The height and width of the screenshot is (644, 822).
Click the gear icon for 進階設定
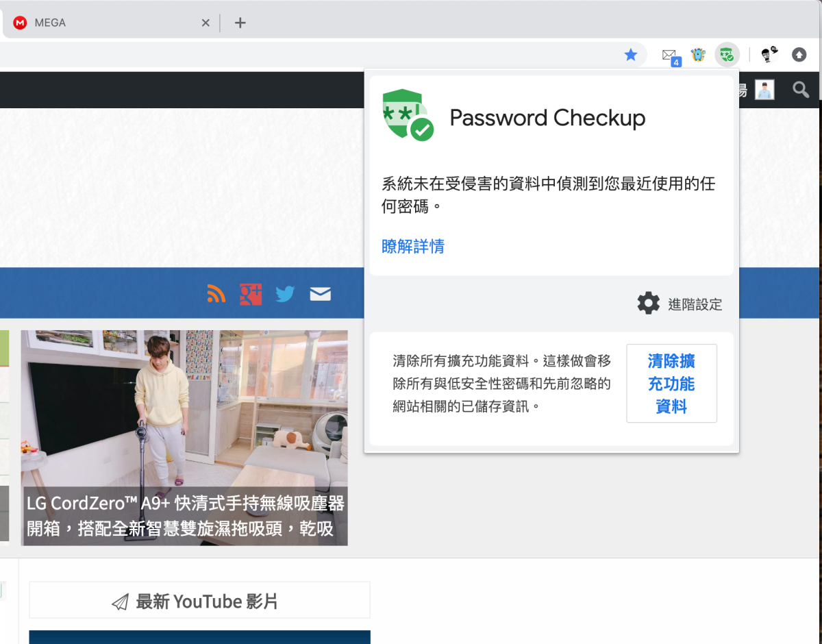pos(648,303)
